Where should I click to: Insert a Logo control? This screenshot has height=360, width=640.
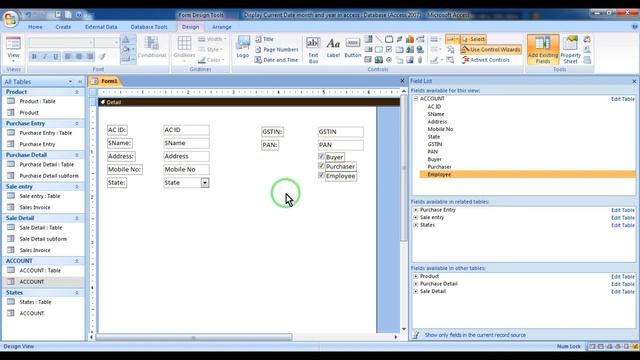coord(242,47)
